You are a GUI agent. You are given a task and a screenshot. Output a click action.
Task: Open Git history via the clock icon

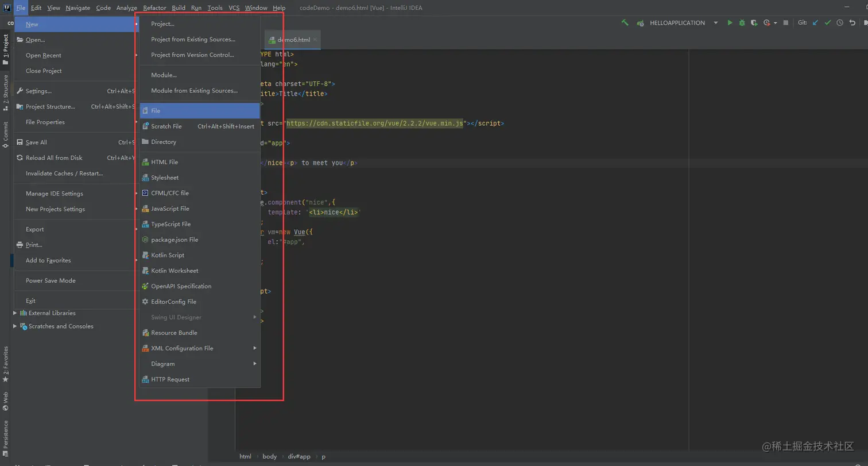(839, 23)
